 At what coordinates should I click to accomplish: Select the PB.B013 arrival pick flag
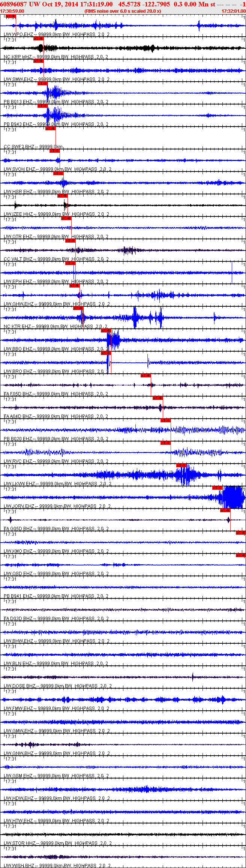[x=43, y=84]
